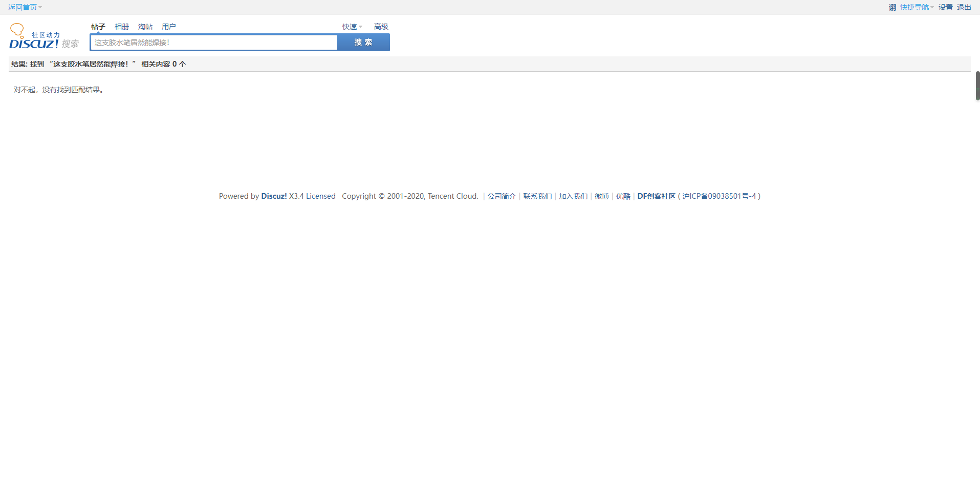Click the blue 搜索 button

(364, 43)
